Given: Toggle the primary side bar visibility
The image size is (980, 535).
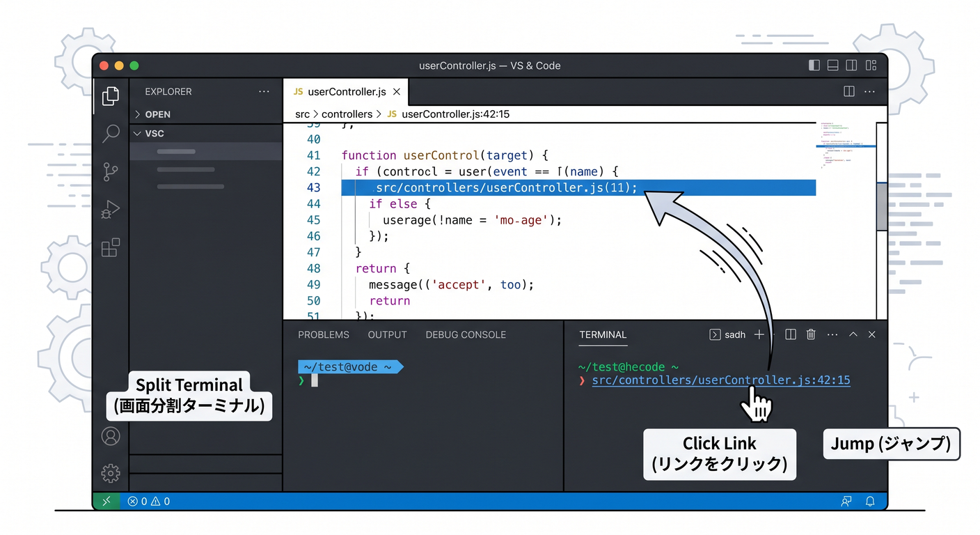Looking at the screenshot, I should click(x=814, y=65).
